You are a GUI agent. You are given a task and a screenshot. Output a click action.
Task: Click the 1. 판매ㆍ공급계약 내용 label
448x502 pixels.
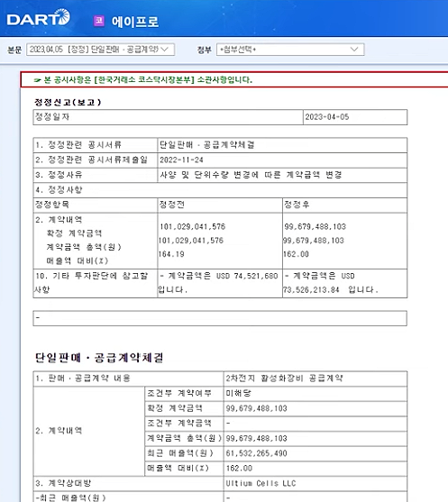(x=83, y=379)
